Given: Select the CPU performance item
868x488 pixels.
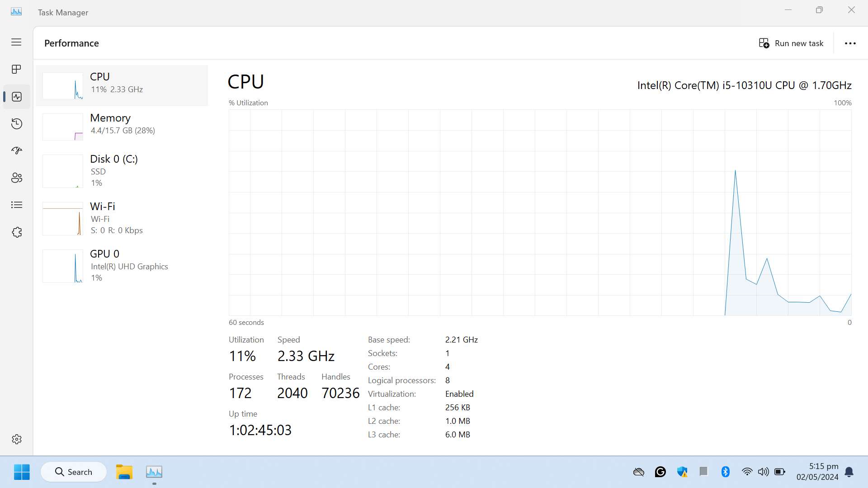Looking at the screenshot, I should pyautogui.click(x=122, y=85).
